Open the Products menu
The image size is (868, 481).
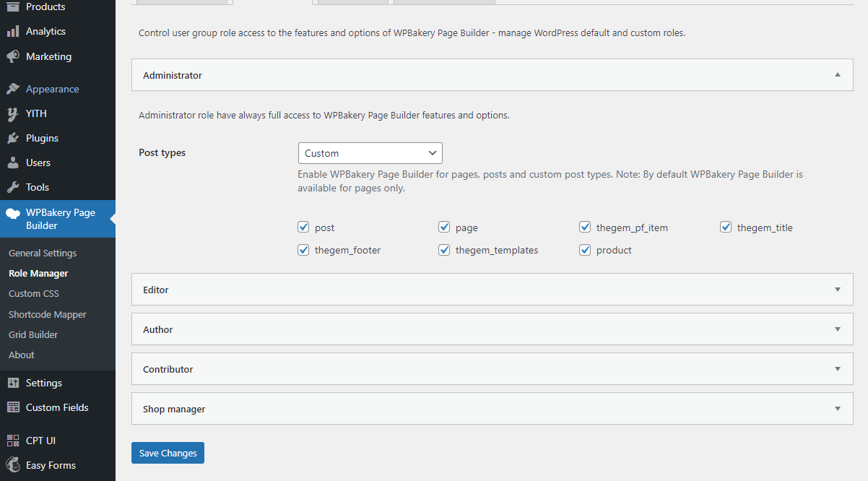pyautogui.click(x=58, y=6)
